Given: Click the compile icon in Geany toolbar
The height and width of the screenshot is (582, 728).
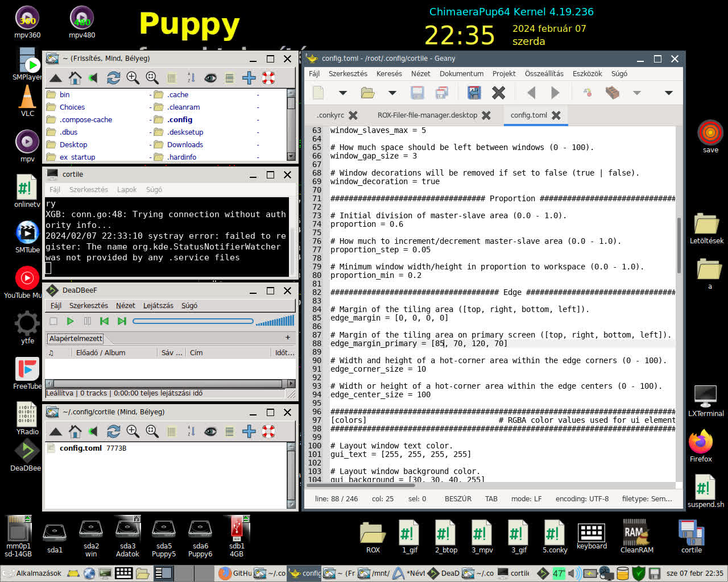Looking at the screenshot, I should point(588,93).
